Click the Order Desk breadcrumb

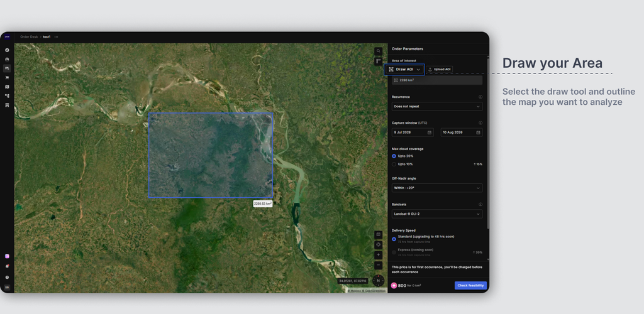(x=29, y=37)
